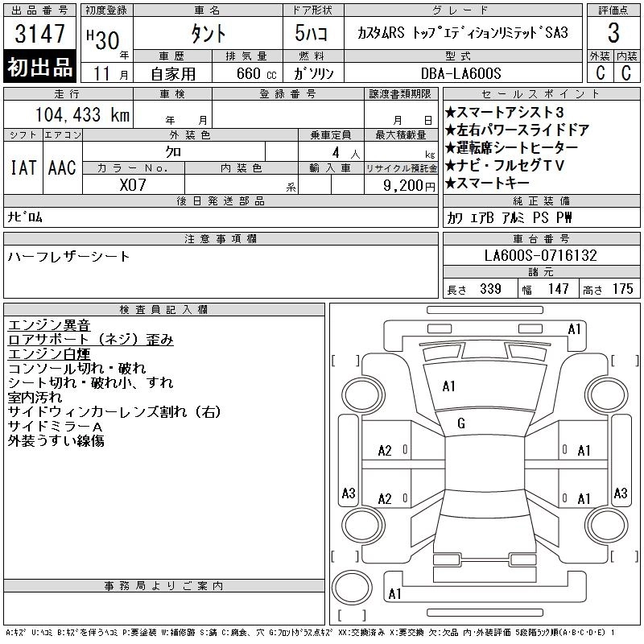Click the lot number 3147
The image size is (644, 644).
tap(40, 35)
